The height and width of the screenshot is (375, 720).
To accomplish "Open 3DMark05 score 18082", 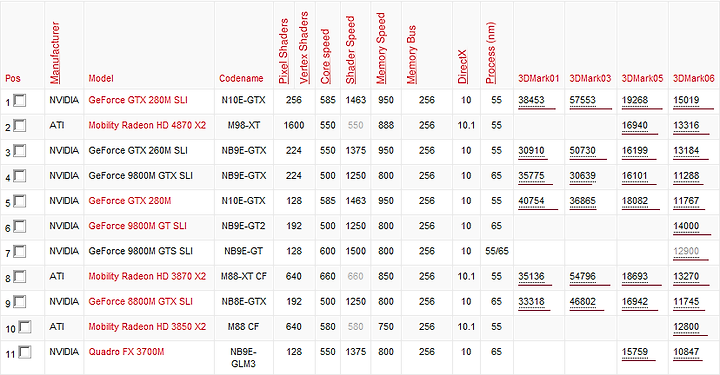I will (x=635, y=201).
